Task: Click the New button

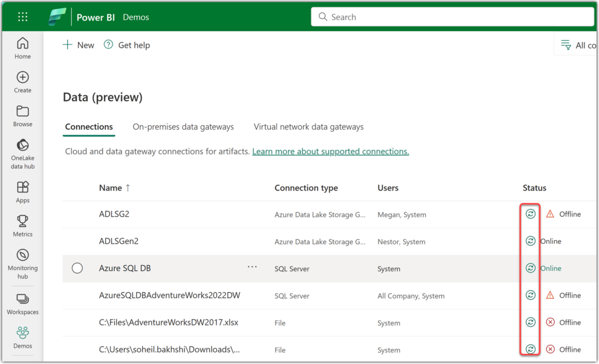Action: (x=78, y=45)
